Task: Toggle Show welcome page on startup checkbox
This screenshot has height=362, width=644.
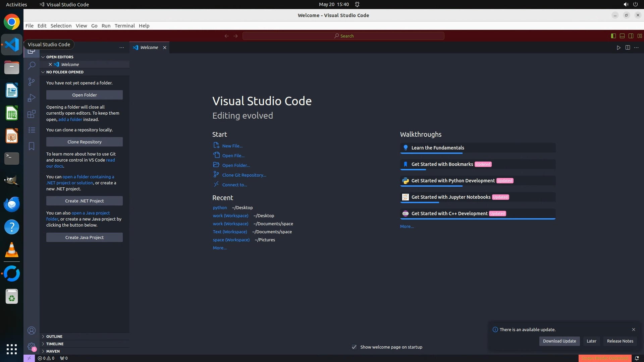Action: click(x=354, y=347)
